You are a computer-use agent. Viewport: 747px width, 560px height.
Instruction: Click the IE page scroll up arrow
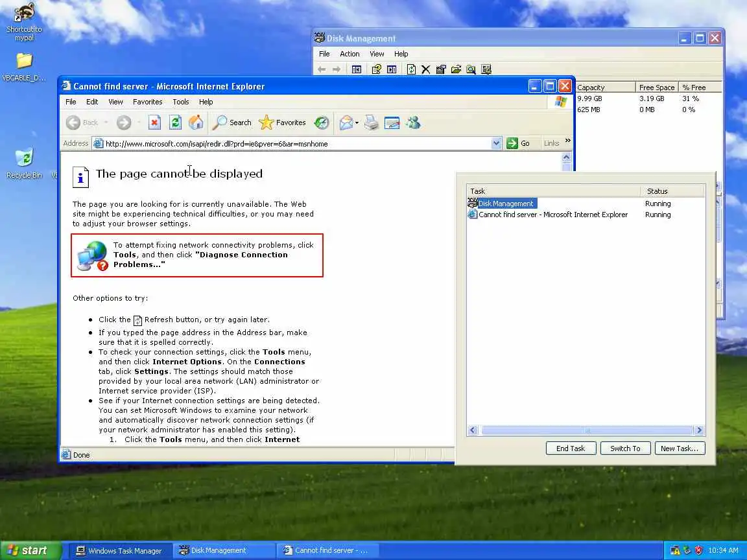[x=567, y=157]
